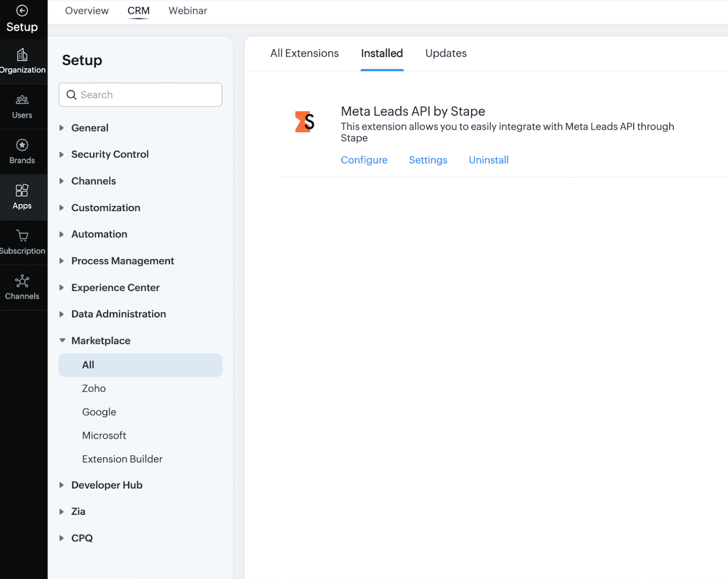Switch to the CRM top tab

tap(138, 11)
